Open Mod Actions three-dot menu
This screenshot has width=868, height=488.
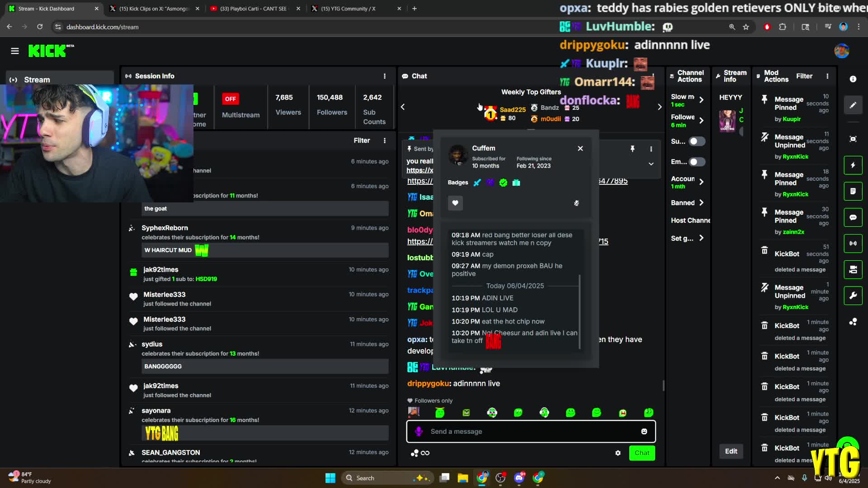(x=827, y=76)
